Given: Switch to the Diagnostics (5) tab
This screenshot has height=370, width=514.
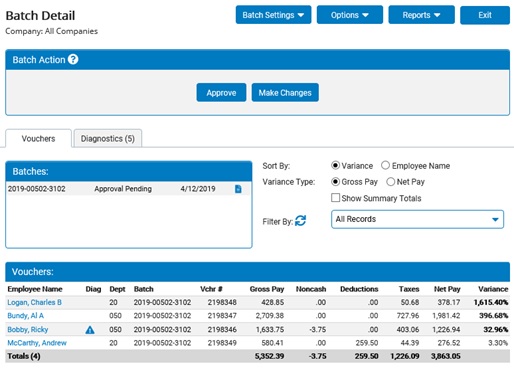Looking at the screenshot, I should (108, 138).
